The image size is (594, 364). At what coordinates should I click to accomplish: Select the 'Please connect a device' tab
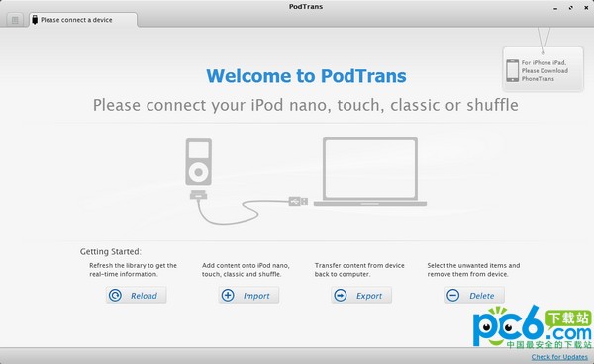[83, 20]
